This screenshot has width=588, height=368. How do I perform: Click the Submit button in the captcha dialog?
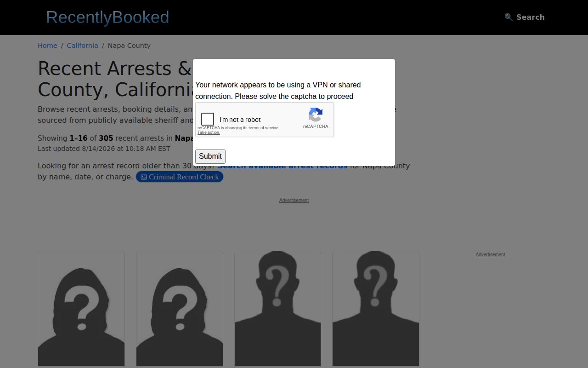click(x=210, y=156)
